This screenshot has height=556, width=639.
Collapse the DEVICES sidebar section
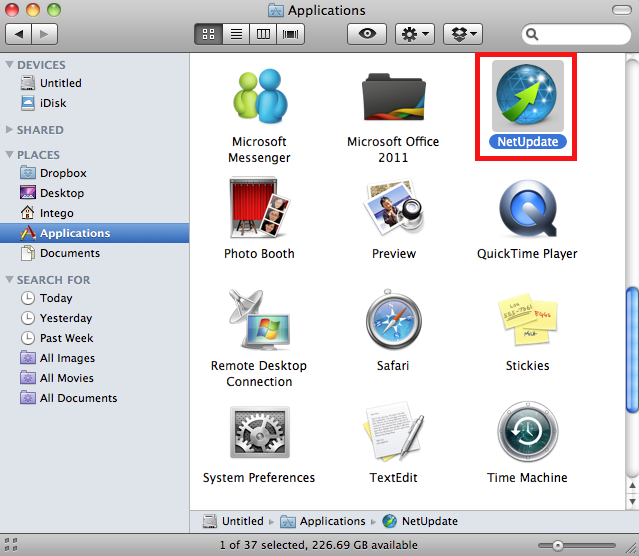tap(10, 65)
